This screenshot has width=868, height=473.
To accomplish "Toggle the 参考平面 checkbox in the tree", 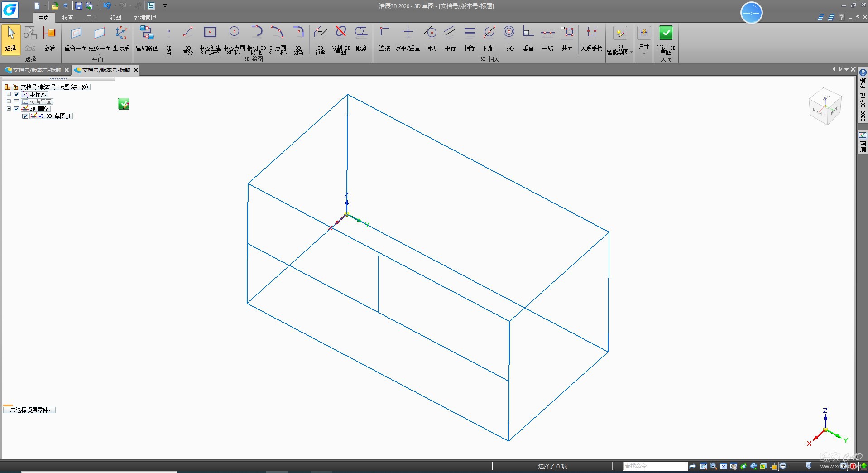I will (x=17, y=101).
